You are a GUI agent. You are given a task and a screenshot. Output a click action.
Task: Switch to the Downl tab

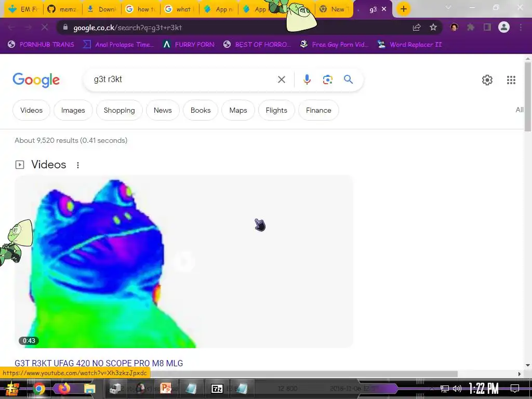101,9
